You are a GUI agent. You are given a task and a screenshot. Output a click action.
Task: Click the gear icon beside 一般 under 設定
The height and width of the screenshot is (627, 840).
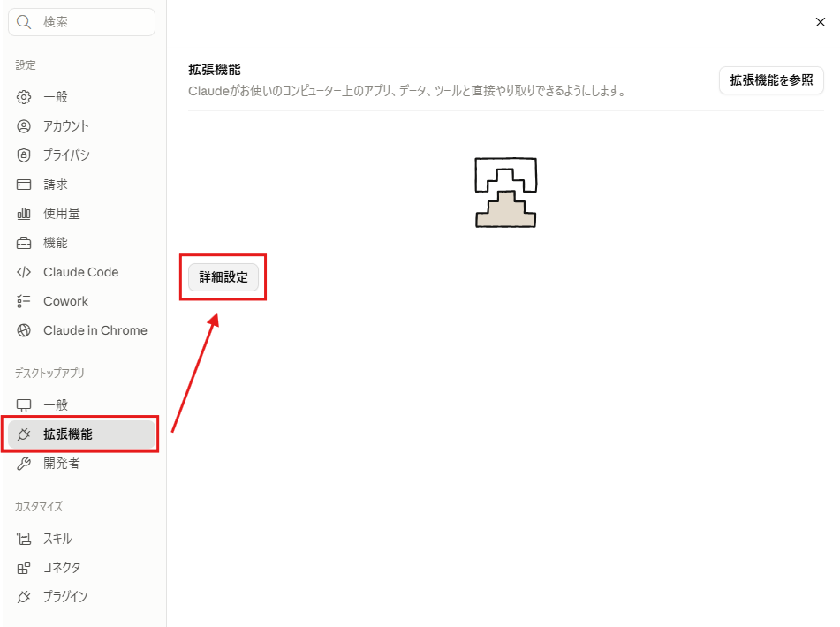(x=24, y=97)
